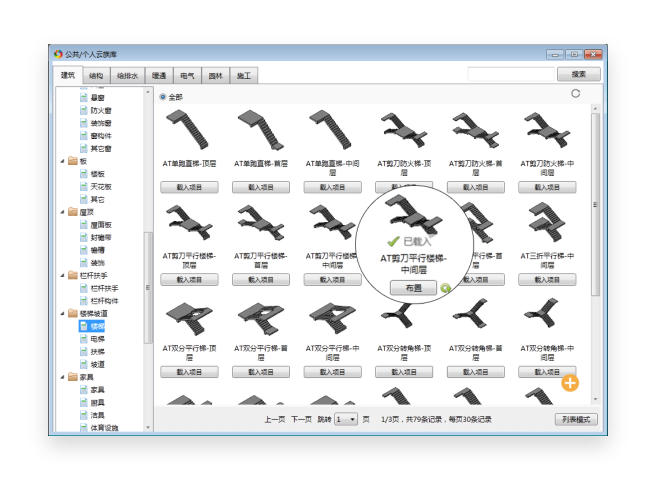Viewport: 656px width, 500px height.
Task: Click into the search text field
Action: (x=511, y=74)
